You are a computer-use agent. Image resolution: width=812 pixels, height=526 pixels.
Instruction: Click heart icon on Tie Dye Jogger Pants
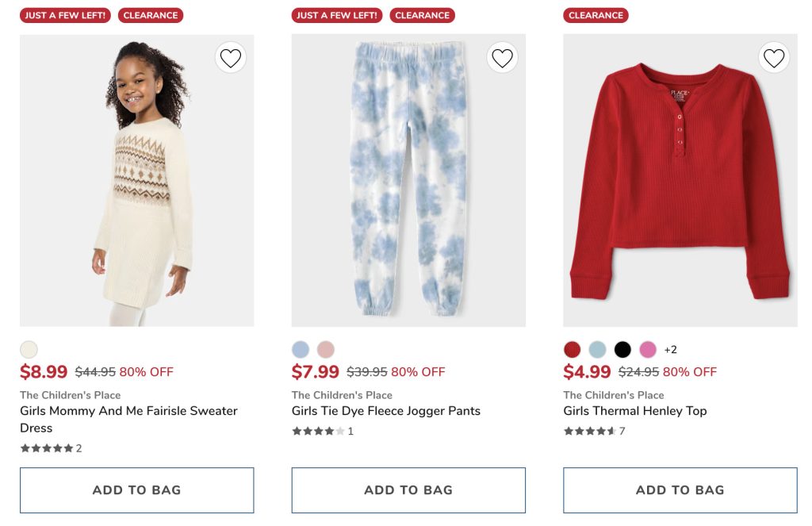coord(502,58)
